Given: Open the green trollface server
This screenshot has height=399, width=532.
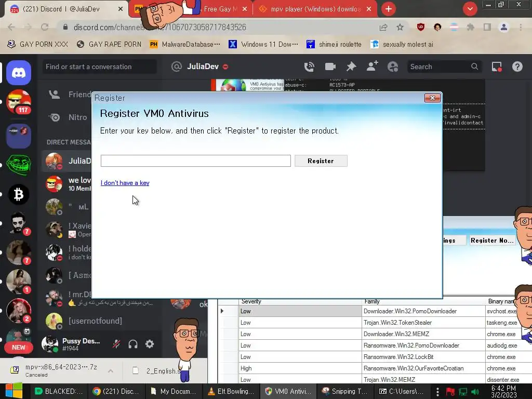Looking at the screenshot, I should pyautogui.click(x=19, y=165).
